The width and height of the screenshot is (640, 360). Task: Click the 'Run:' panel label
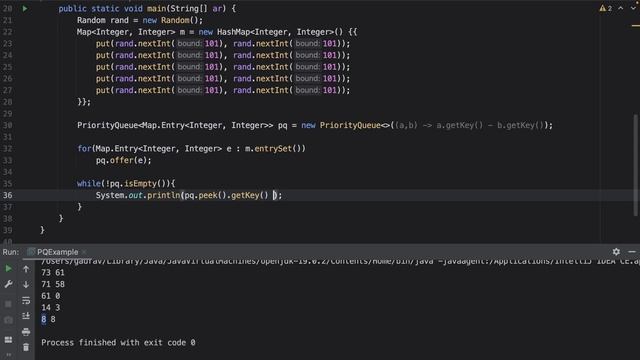click(x=11, y=252)
